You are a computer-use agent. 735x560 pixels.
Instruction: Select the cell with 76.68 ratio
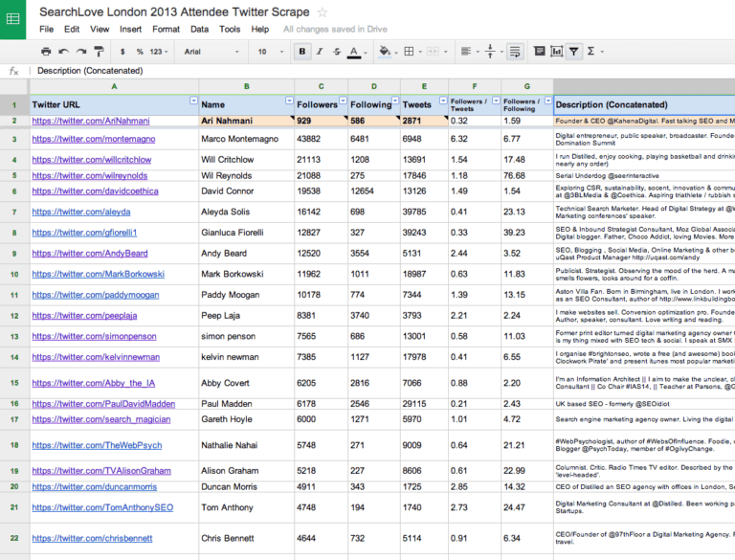pos(527,175)
